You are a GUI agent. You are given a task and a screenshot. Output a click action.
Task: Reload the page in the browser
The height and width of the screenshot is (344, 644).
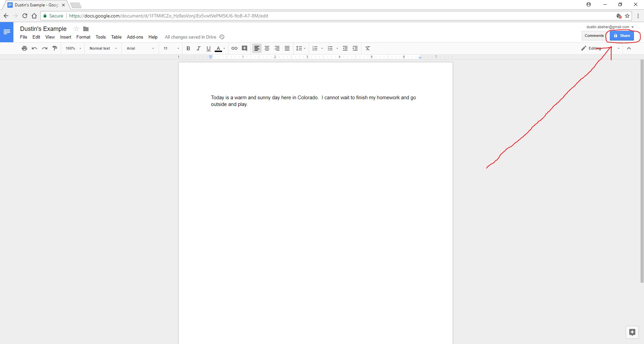pos(24,16)
